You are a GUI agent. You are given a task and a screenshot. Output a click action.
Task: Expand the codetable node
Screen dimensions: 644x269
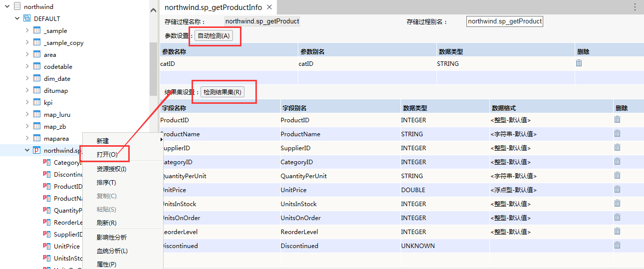tap(27, 66)
